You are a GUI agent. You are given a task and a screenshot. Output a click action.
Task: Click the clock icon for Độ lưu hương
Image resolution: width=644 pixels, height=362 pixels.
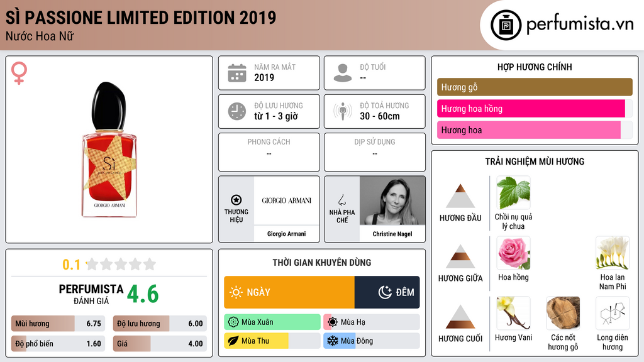coord(236,111)
